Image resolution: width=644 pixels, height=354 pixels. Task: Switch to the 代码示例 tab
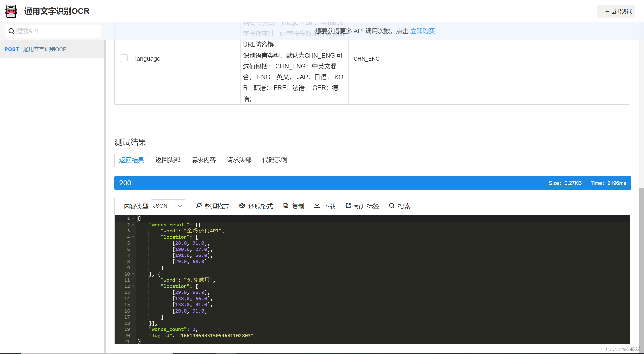pos(274,160)
